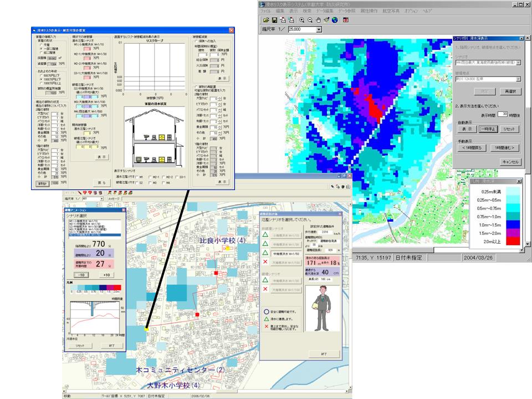Click first red heart marker toolbar icon
532x399 pixels.
(x=85, y=193)
